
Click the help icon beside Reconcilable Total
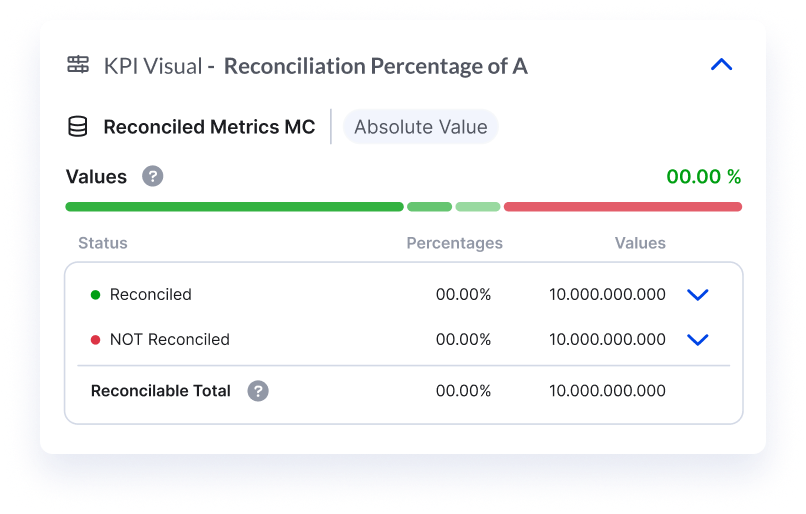pos(258,391)
